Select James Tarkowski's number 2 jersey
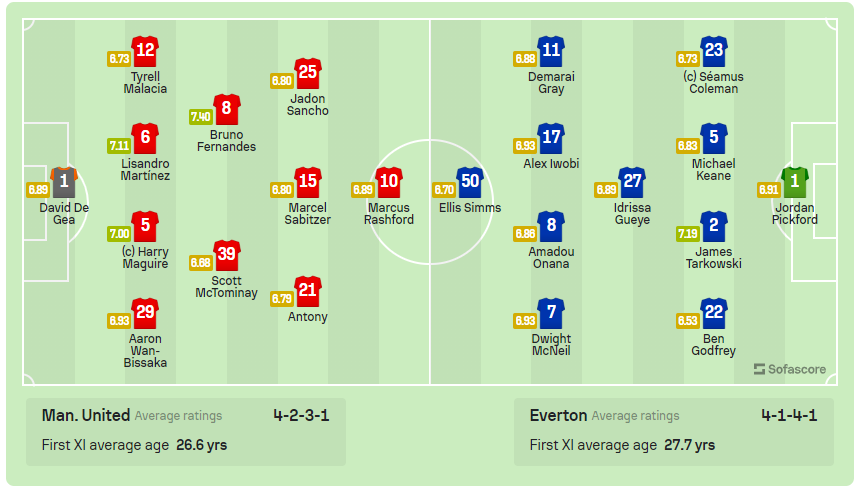The height and width of the screenshot is (489, 858). click(713, 226)
